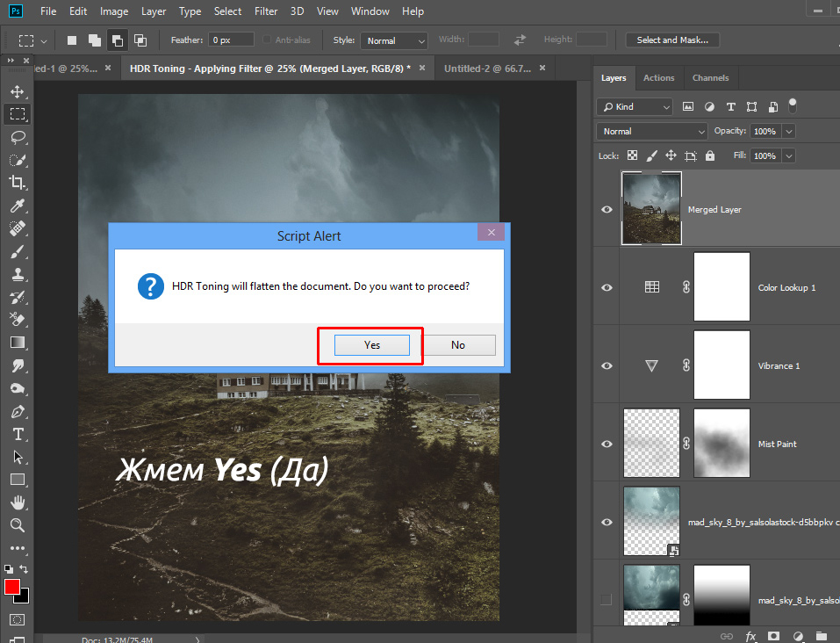840x643 pixels.
Task: Open Select and Mask workspace
Action: pyautogui.click(x=672, y=40)
